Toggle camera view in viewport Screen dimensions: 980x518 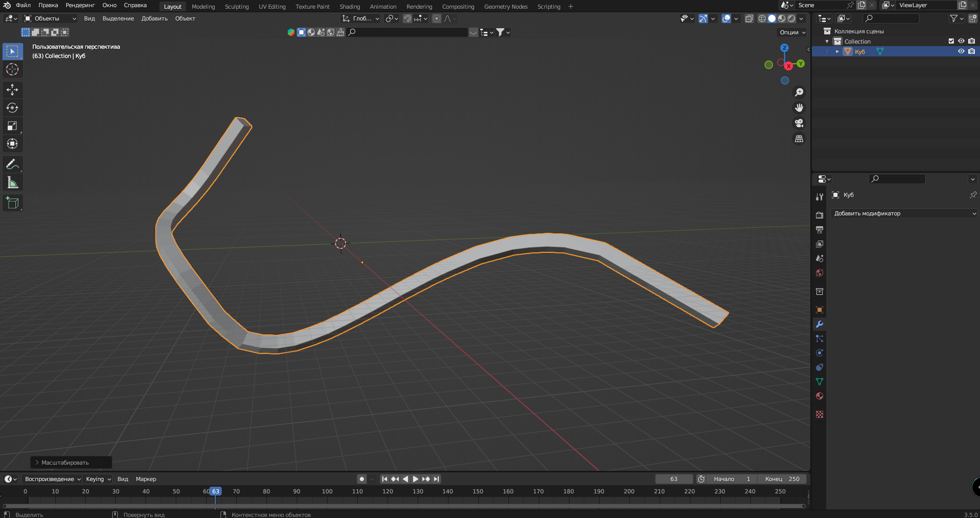pos(799,124)
